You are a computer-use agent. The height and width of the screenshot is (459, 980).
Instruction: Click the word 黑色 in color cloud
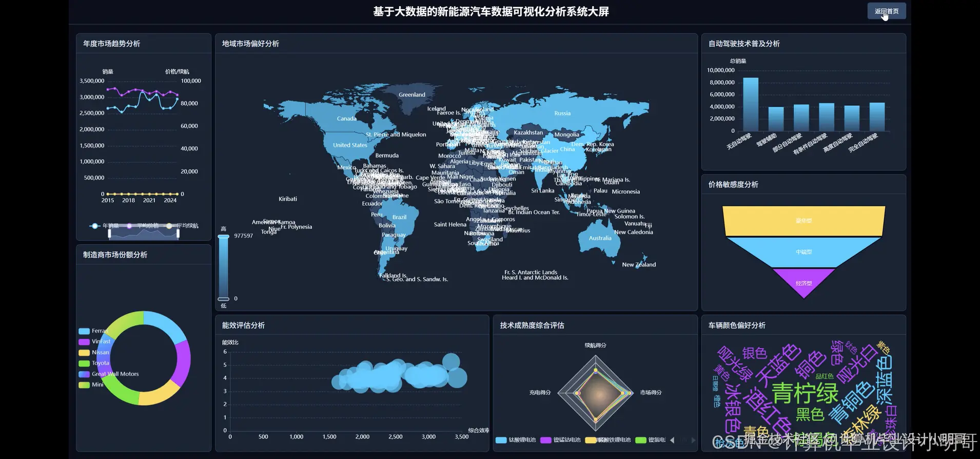pyautogui.click(x=810, y=415)
